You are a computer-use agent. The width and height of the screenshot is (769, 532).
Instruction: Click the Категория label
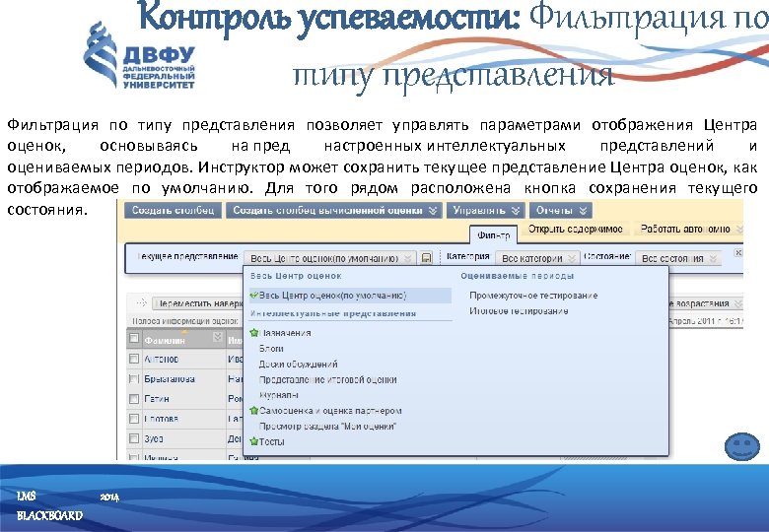pos(468,256)
